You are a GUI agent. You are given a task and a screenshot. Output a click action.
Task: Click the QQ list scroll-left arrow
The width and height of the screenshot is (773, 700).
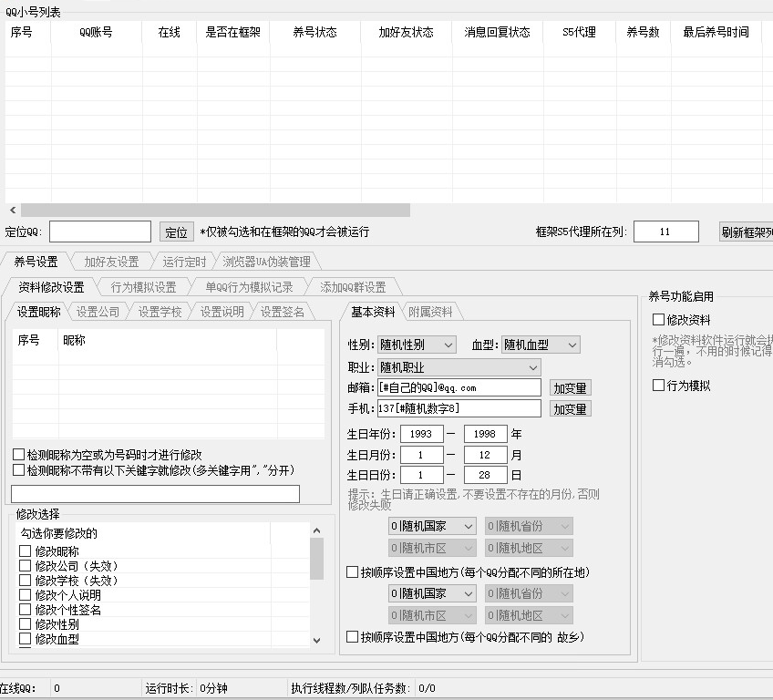(x=13, y=211)
